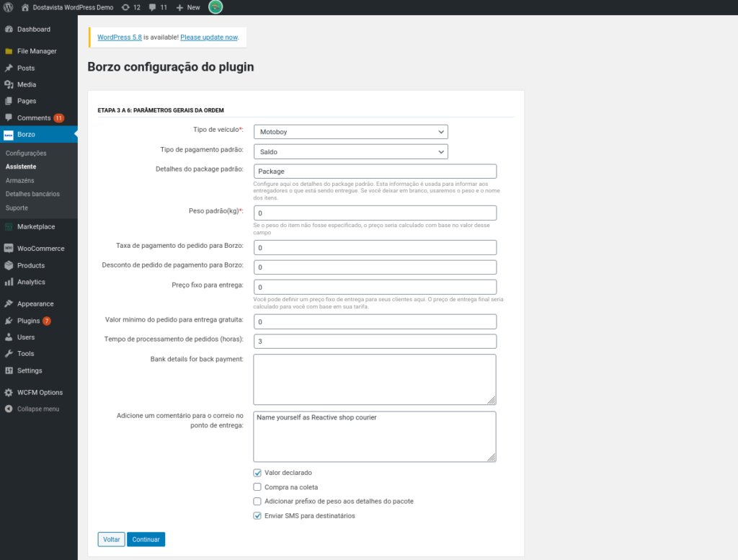Open Armazéns submenu item
This screenshot has height=560, width=738.
pyautogui.click(x=19, y=180)
